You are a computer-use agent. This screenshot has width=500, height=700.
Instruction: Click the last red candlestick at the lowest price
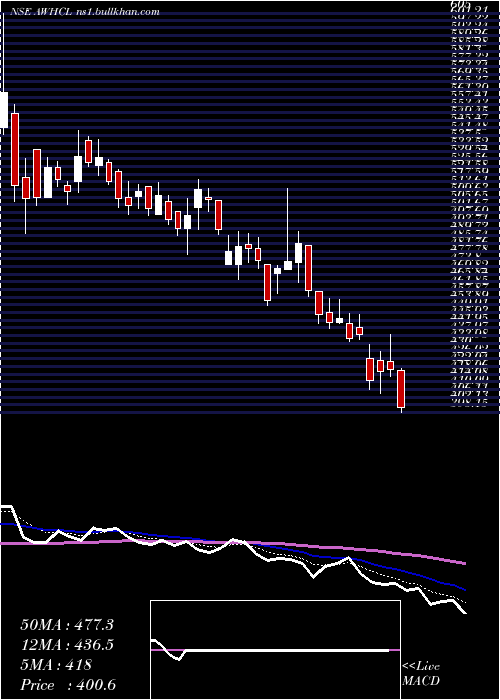pos(401,389)
